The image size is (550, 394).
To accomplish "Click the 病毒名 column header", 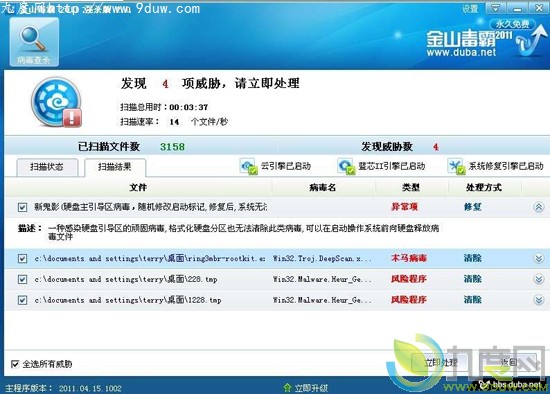I will click(323, 187).
